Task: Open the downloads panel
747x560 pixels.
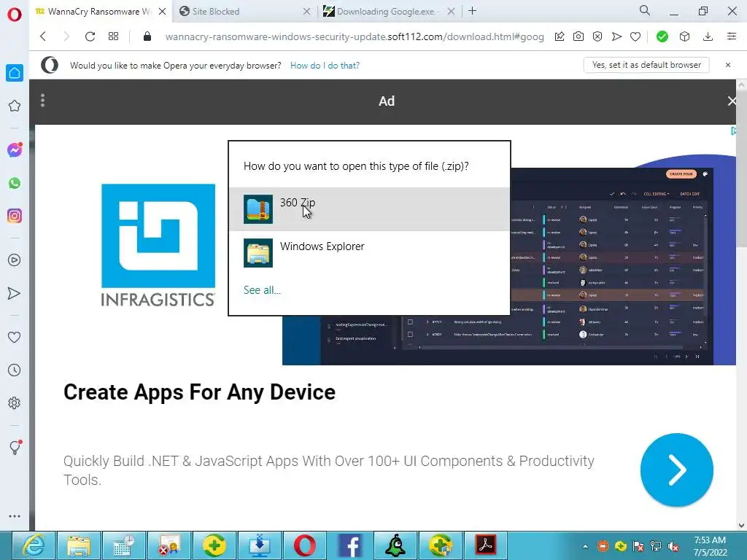Action: click(708, 36)
